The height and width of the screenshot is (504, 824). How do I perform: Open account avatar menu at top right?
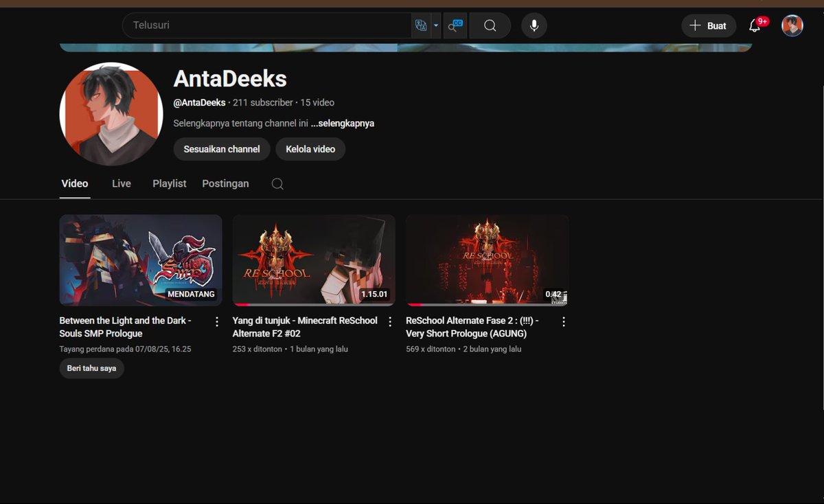tap(792, 25)
